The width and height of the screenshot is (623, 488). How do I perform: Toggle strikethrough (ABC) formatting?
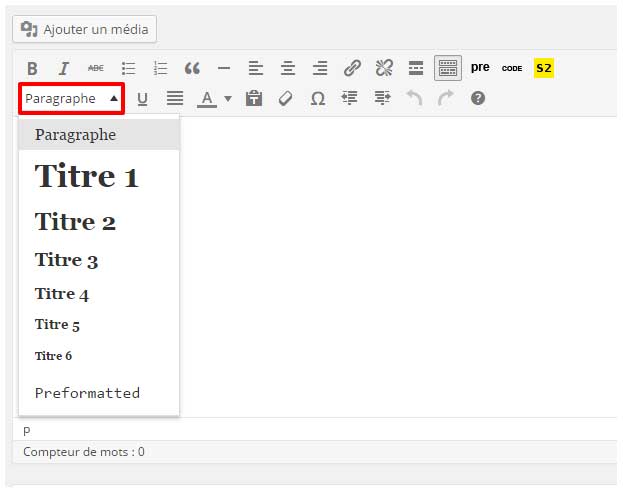point(96,68)
